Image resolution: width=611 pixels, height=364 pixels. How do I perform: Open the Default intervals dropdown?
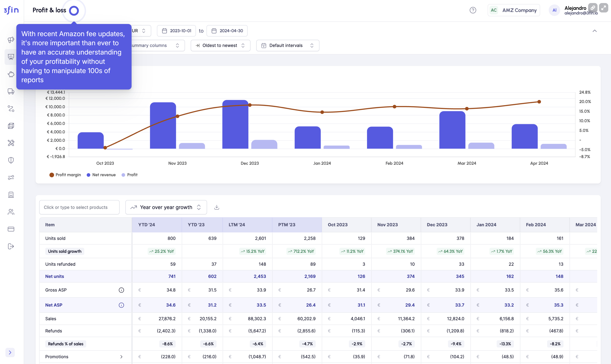coord(287,45)
